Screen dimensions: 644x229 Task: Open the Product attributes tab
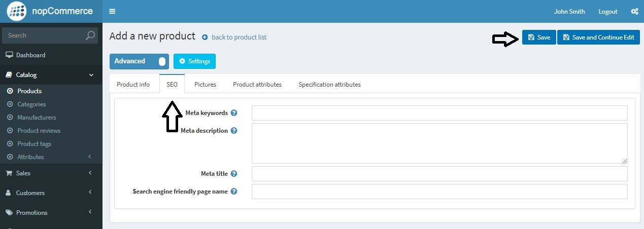click(257, 85)
